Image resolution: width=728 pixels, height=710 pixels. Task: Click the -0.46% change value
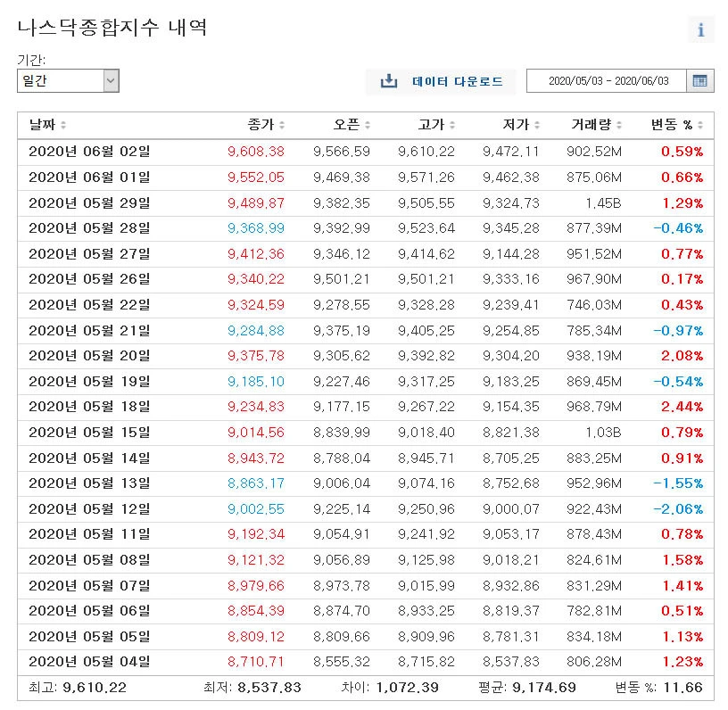(678, 228)
